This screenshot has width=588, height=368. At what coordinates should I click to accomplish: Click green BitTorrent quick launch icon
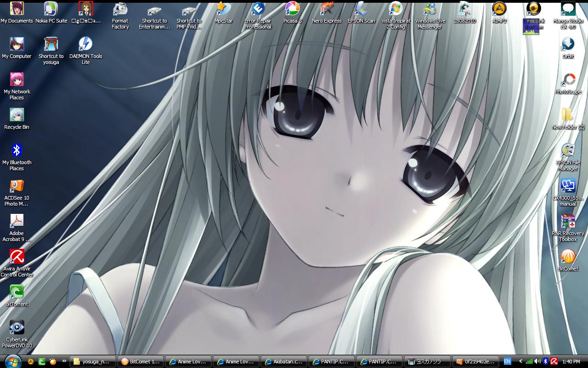point(42,362)
